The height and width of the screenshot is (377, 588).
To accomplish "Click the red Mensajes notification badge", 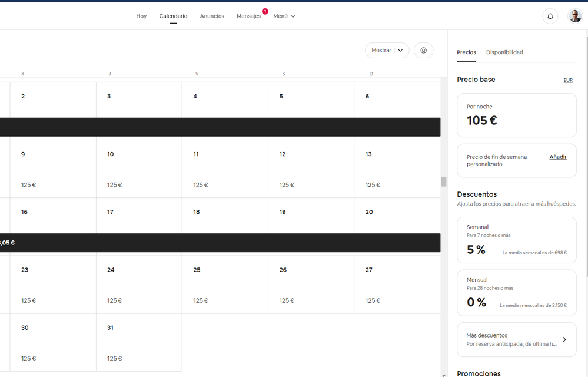I will [265, 11].
